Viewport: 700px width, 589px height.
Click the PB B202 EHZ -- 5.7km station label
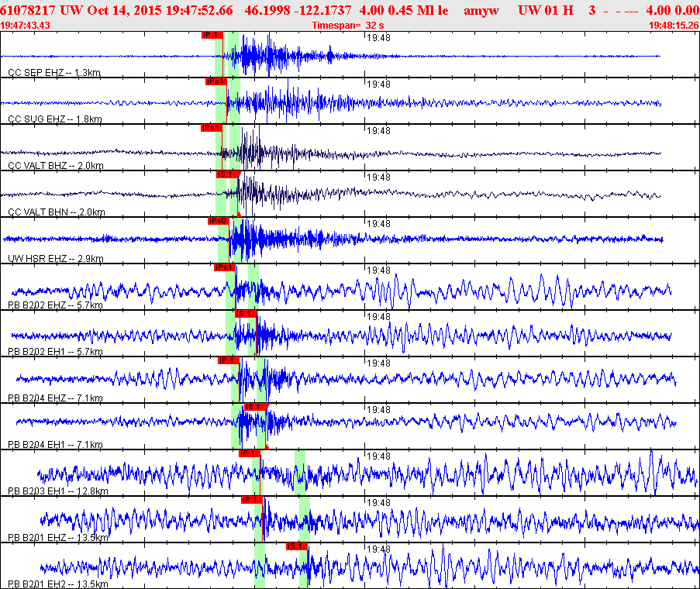(55, 305)
